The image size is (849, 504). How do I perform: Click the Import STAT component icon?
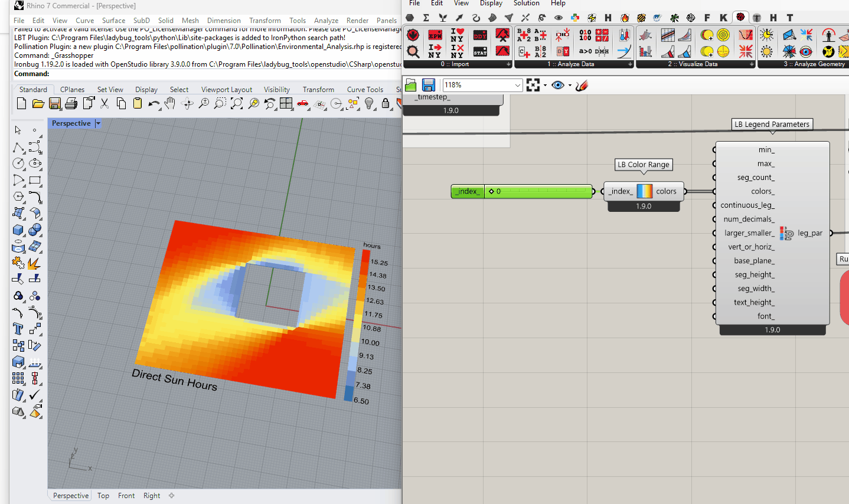[x=480, y=52]
